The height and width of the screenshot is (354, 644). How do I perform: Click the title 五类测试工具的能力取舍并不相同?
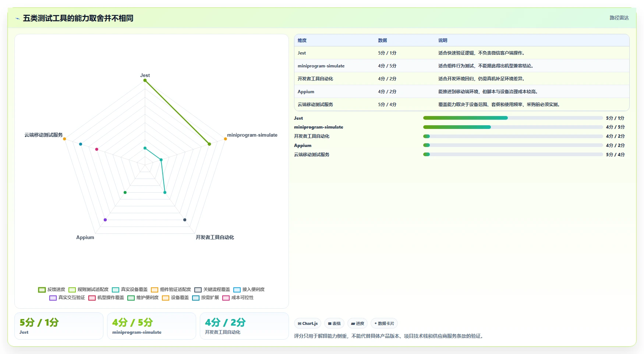click(78, 18)
